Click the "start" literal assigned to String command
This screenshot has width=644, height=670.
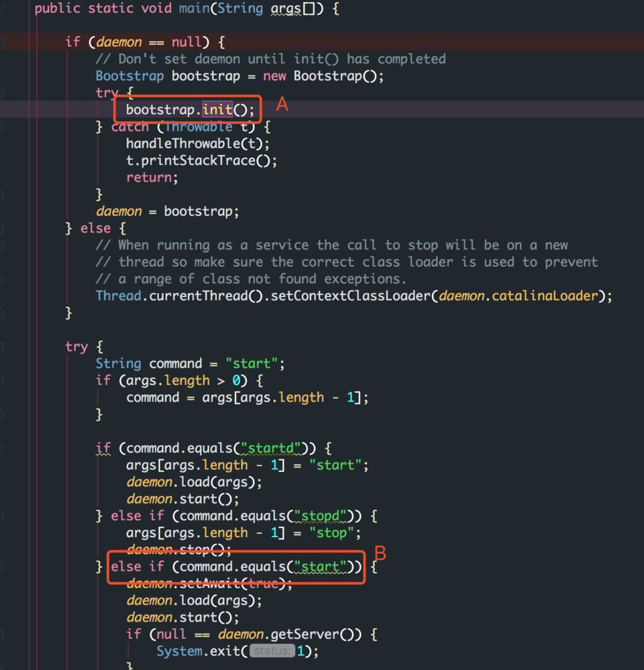(x=252, y=364)
